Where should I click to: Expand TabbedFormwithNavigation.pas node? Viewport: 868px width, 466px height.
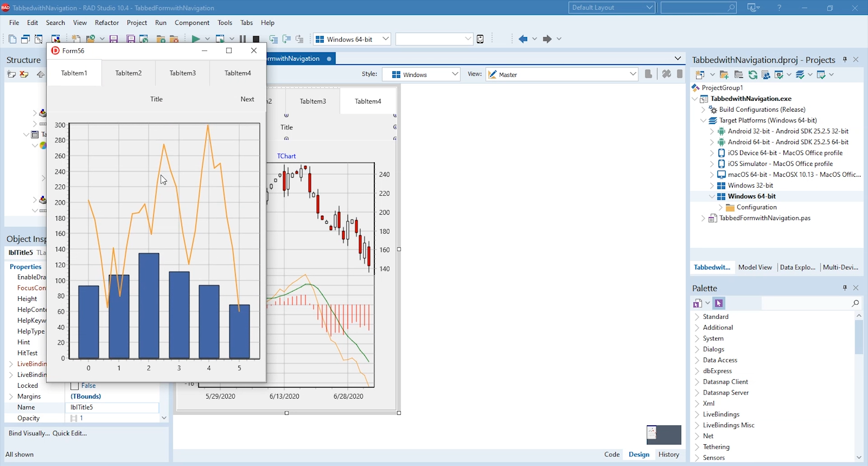703,218
